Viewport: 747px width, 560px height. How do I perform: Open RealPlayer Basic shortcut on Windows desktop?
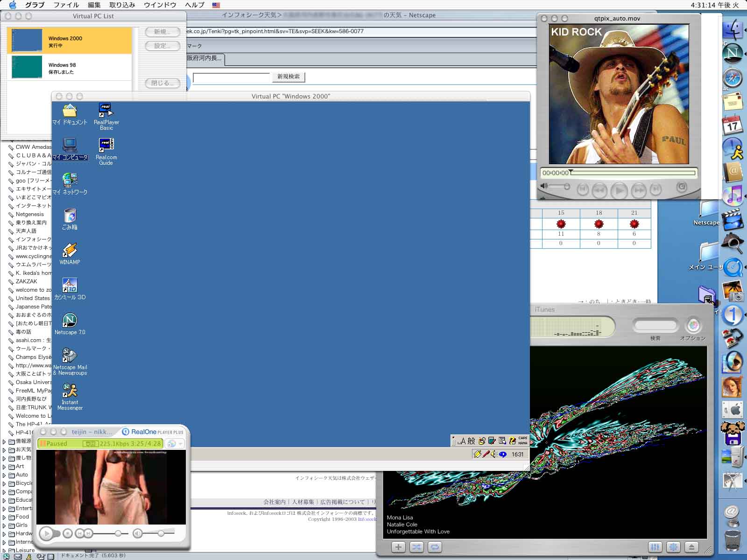pos(106,117)
